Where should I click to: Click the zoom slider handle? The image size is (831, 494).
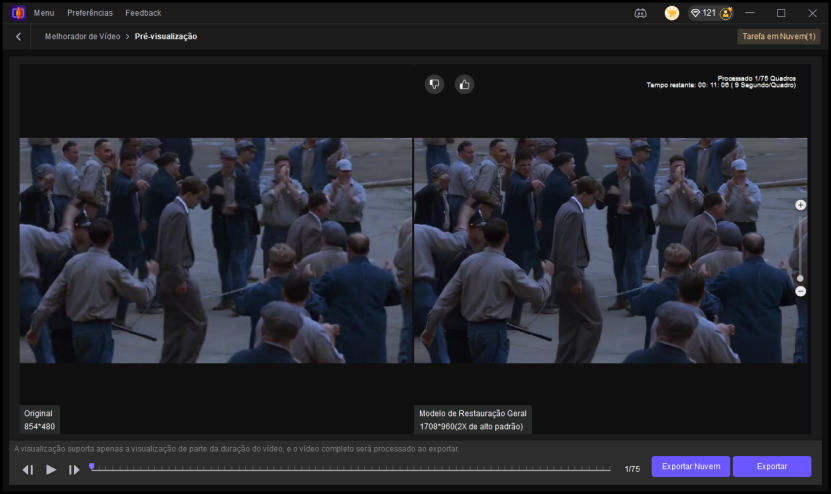pyautogui.click(x=800, y=278)
